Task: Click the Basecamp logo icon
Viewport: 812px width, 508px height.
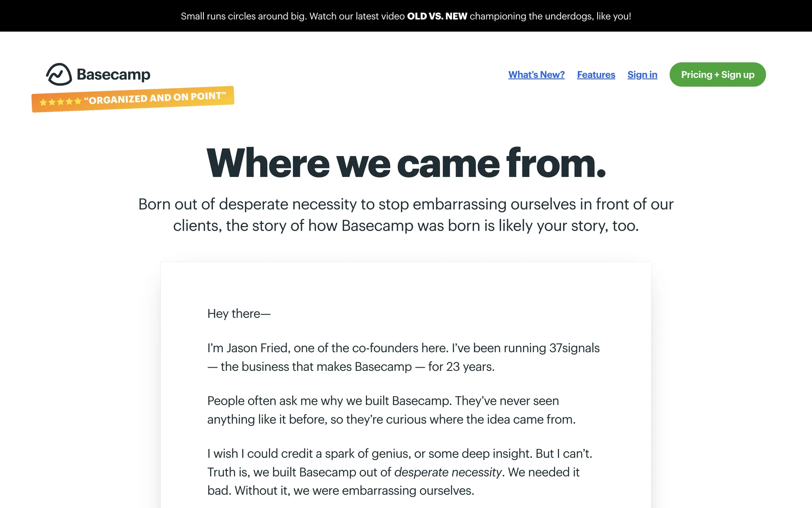Action: (x=59, y=75)
